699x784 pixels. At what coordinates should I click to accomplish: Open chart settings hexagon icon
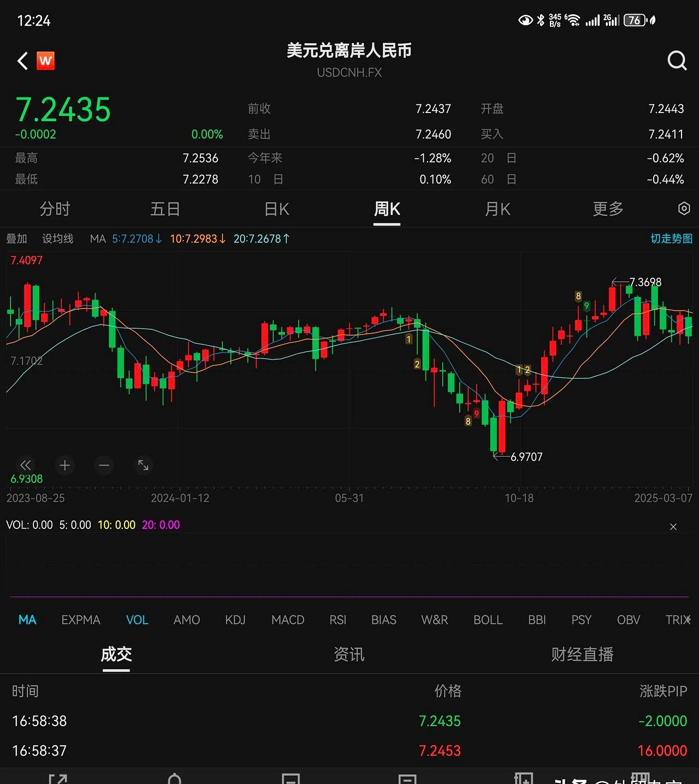point(684,209)
